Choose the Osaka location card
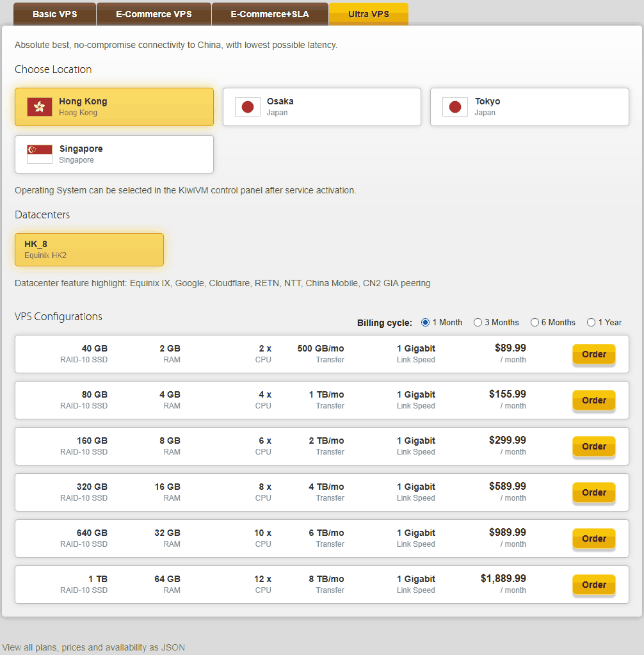The height and width of the screenshot is (655, 644). coord(321,107)
